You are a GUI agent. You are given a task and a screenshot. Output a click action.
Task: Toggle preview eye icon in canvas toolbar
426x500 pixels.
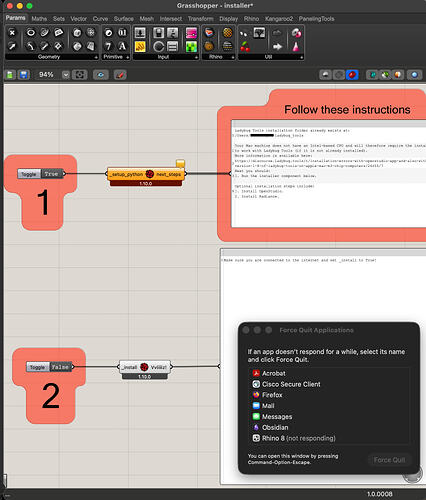pyautogui.click(x=101, y=75)
